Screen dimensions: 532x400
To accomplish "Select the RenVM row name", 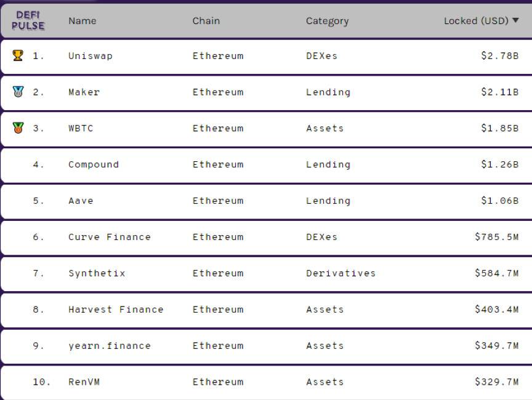I will 84,382.
